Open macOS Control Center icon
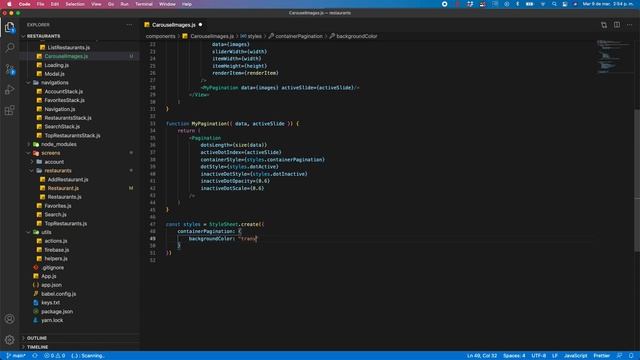 (x=564, y=4)
